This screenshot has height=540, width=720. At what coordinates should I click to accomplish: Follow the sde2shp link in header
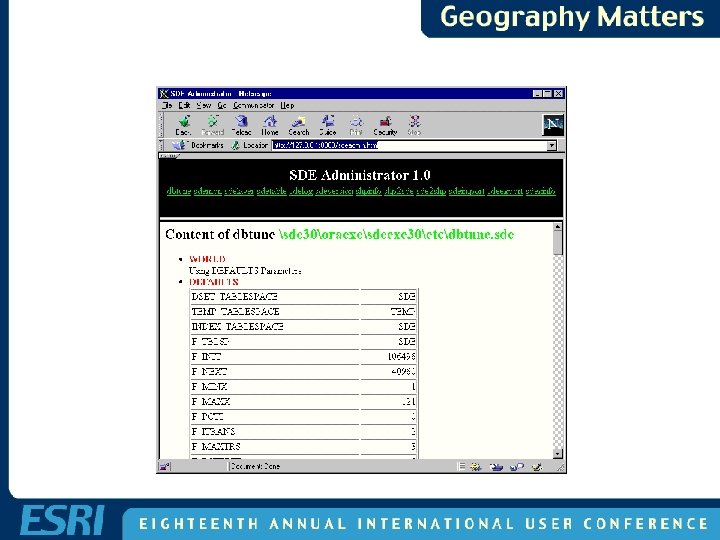431,191
